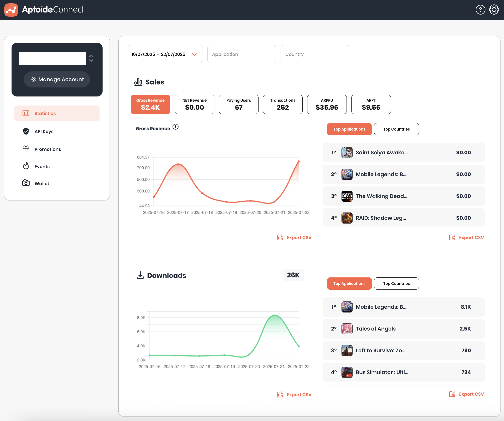Click the Statistics chart icon in sidebar
This screenshot has height=421, width=504.
click(x=26, y=113)
